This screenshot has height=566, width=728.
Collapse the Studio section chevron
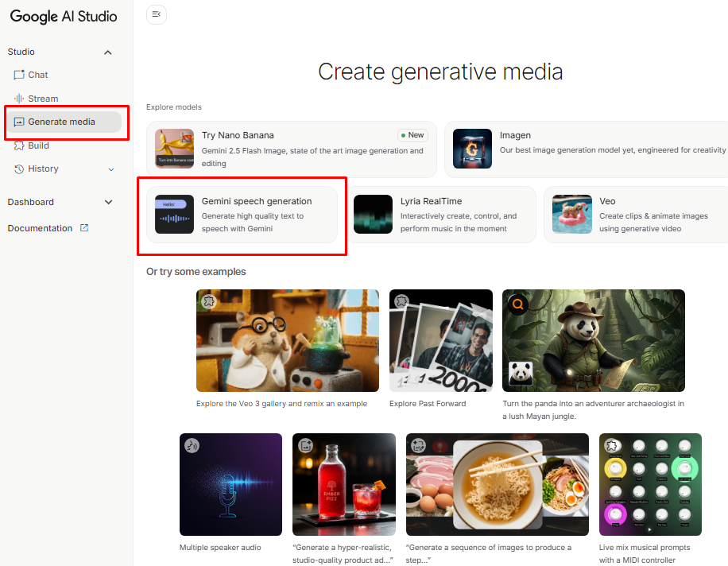tap(108, 52)
